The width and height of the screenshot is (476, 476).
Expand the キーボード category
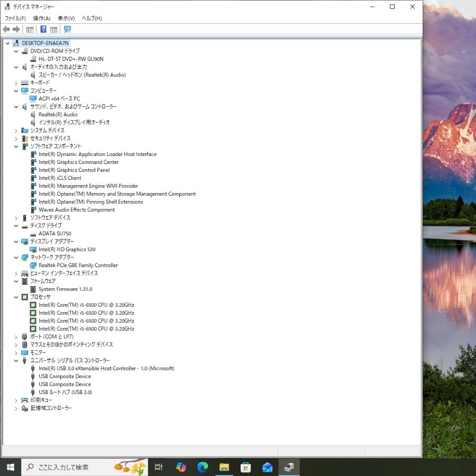click(x=16, y=83)
